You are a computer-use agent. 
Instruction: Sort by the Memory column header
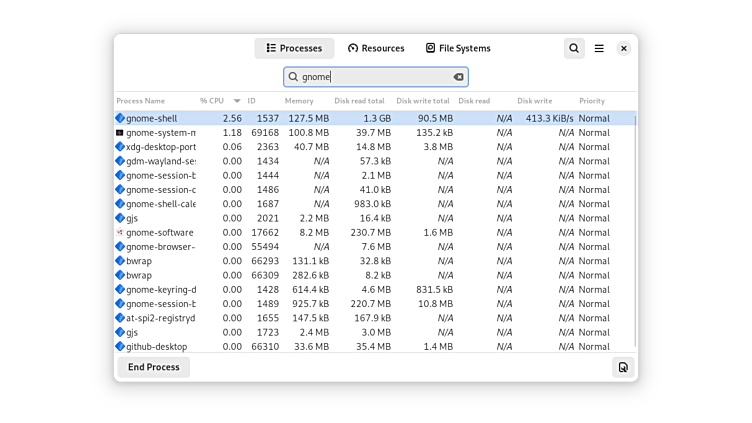[299, 101]
